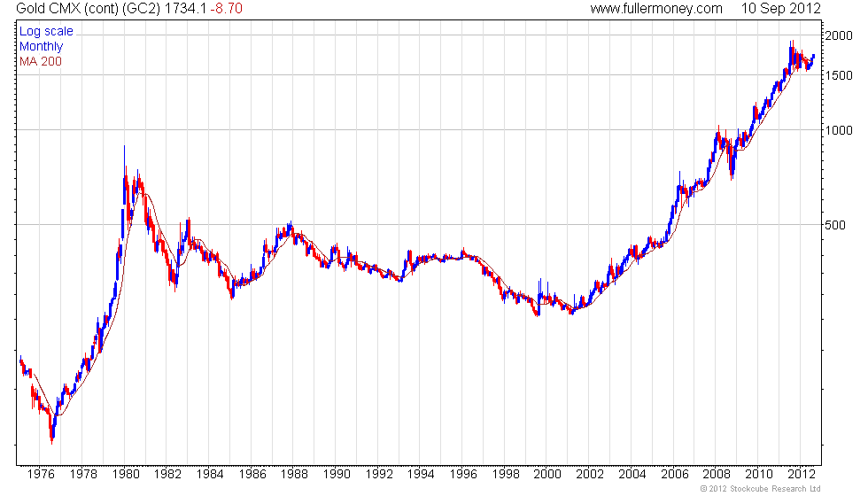Click the 2000 price axis label
The width and height of the screenshot is (868, 496).
click(839, 35)
